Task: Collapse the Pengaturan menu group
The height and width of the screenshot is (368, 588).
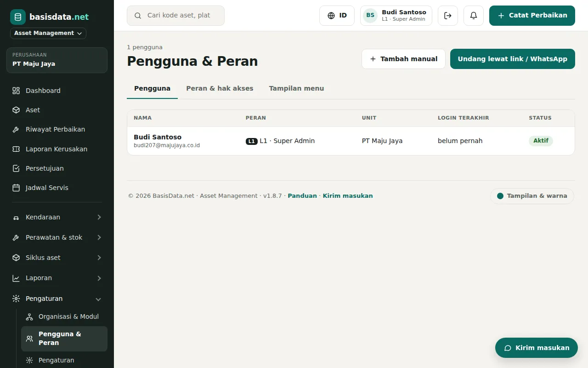Action: click(x=57, y=299)
